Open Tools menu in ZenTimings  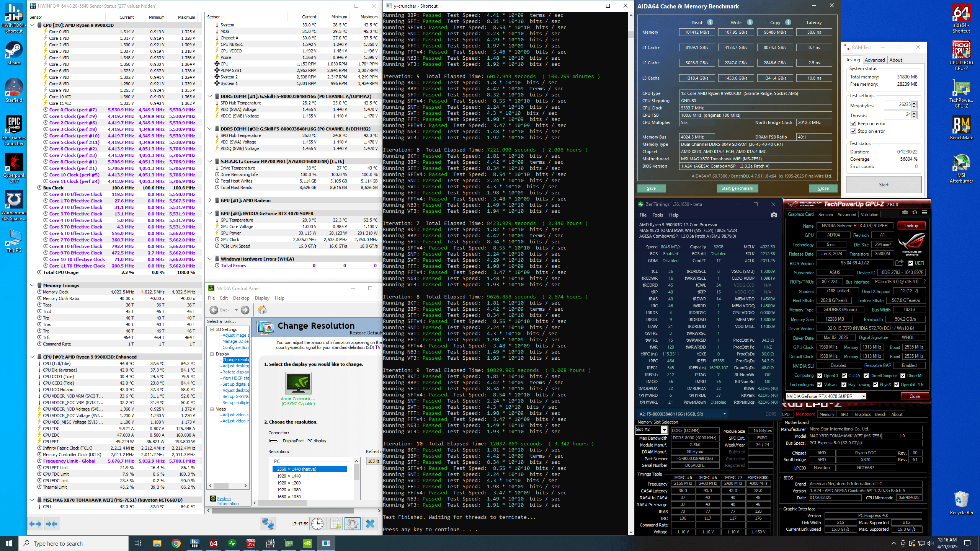coord(658,215)
